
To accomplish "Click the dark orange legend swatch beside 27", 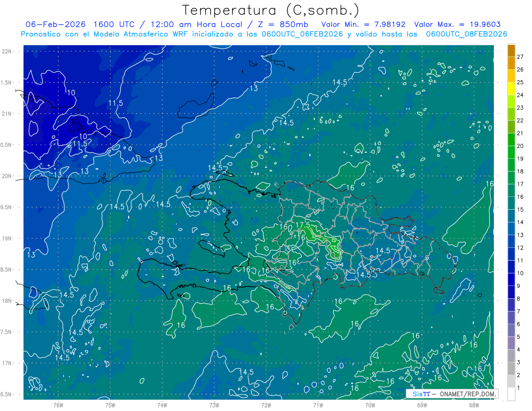I will pos(511,51).
